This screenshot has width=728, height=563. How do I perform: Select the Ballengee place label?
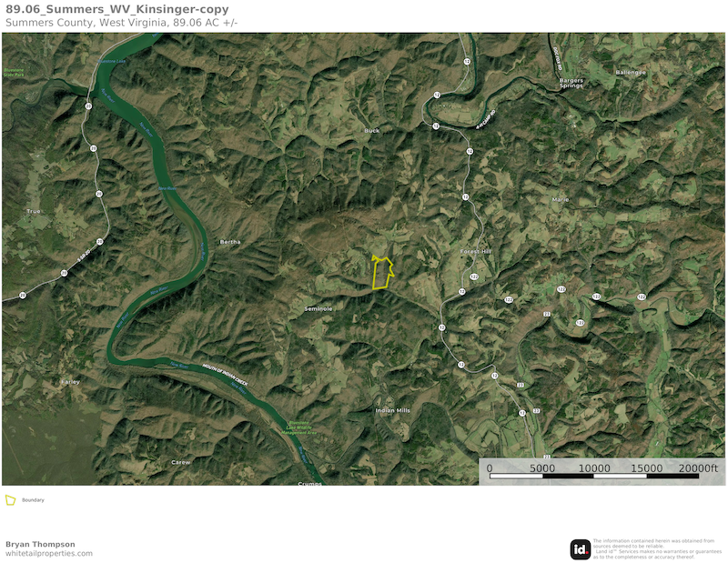tap(631, 73)
